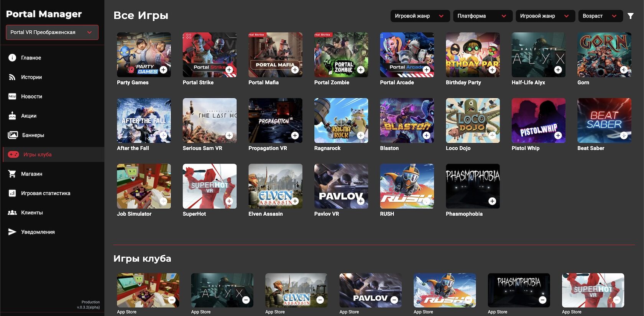Add Blaston with its plus icon
Viewport: 644px width, 316px height.
click(x=426, y=135)
